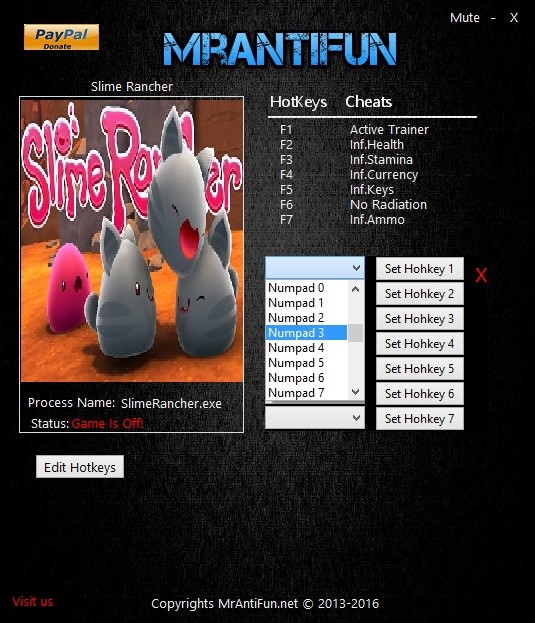Click the MrAntiFun logo
Screen dimensions: 535x623
click(x=280, y=49)
